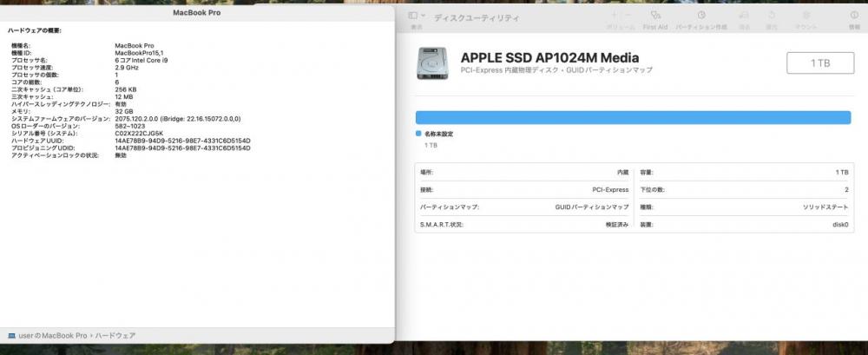
Task: Click the disk0 device value
Action: [840, 225]
